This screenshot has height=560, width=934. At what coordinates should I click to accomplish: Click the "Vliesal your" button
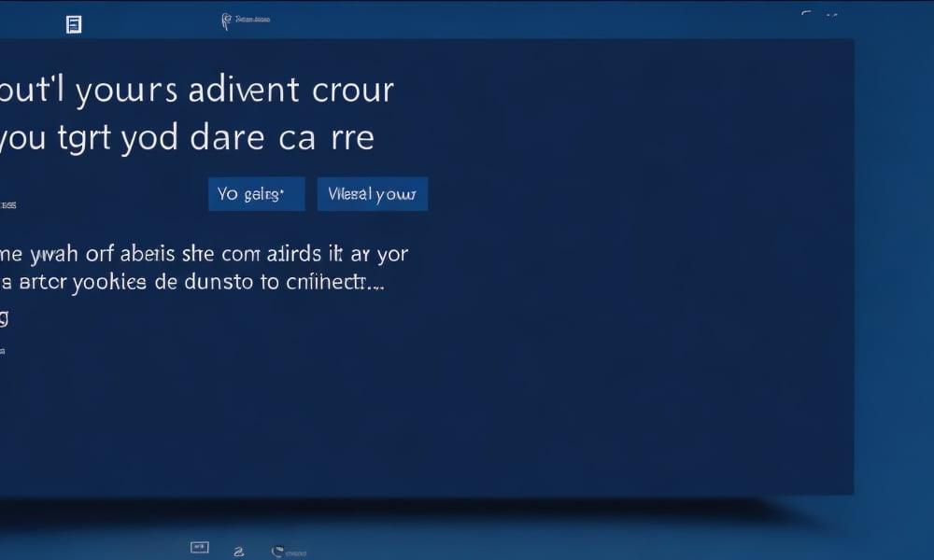pos(373,194)
